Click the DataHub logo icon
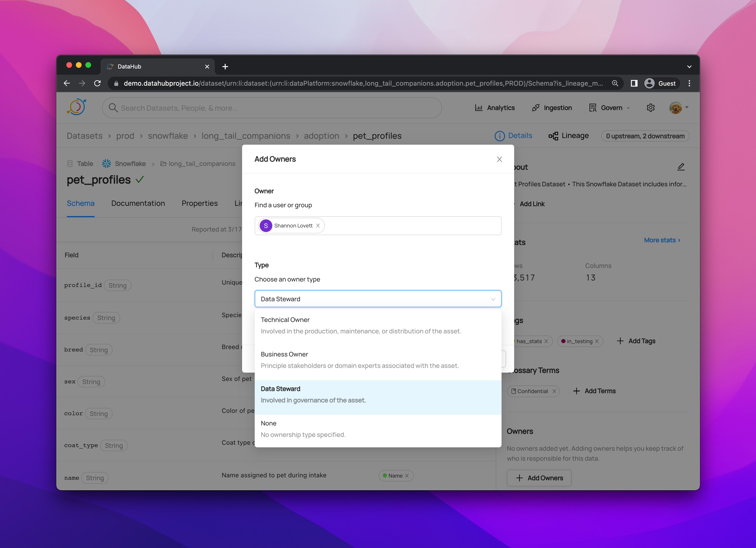756x548 pixels. click(77, 107)
